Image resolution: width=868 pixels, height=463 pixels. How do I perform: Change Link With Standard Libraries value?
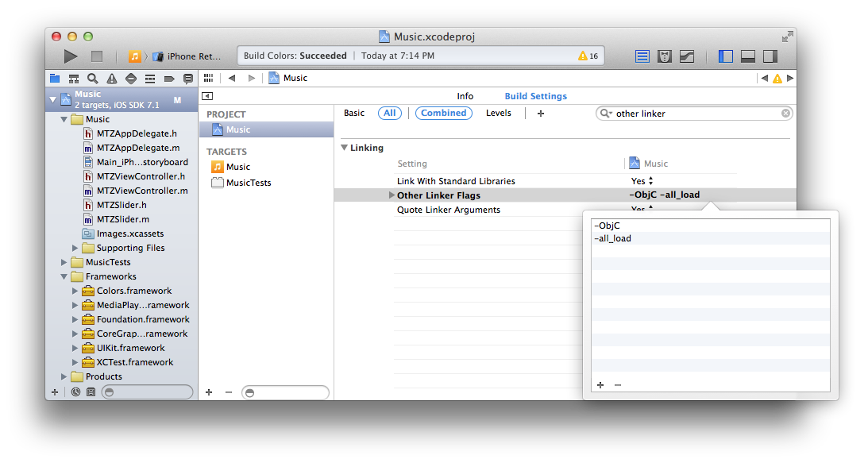point(642,181)
